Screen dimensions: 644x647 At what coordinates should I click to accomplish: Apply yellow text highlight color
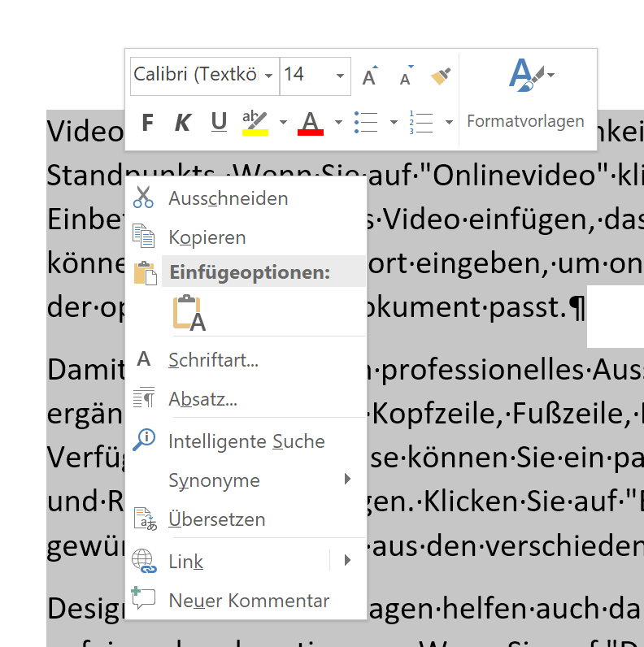coord(255,123)
